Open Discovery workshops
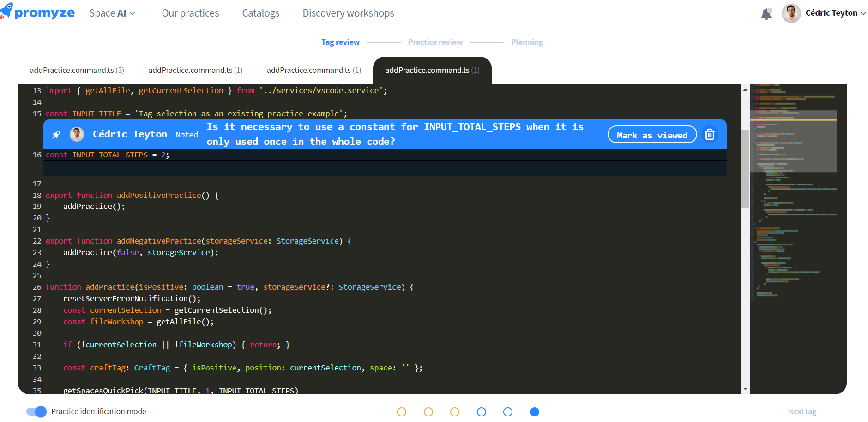 click(x=349, y=13)
